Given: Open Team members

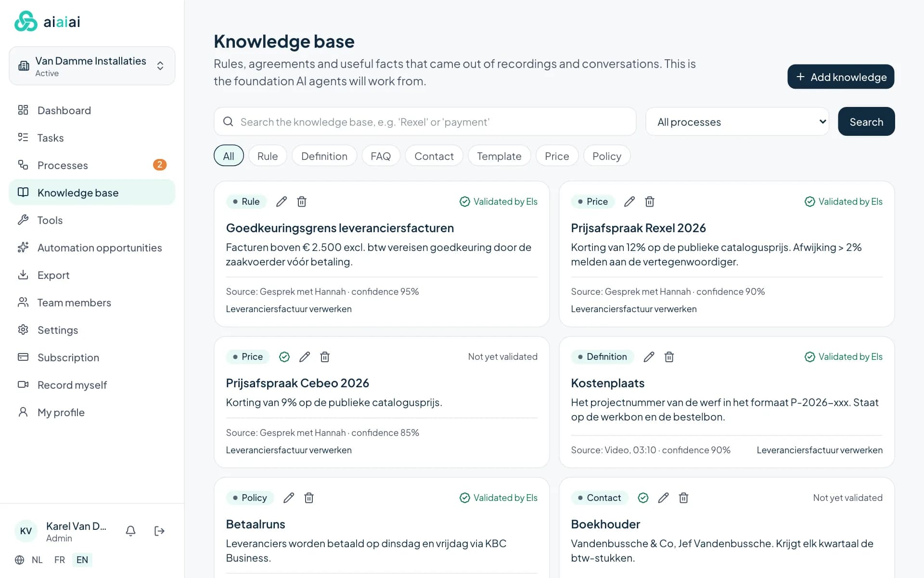Looking at the screenshot, I should click(92, 302).
